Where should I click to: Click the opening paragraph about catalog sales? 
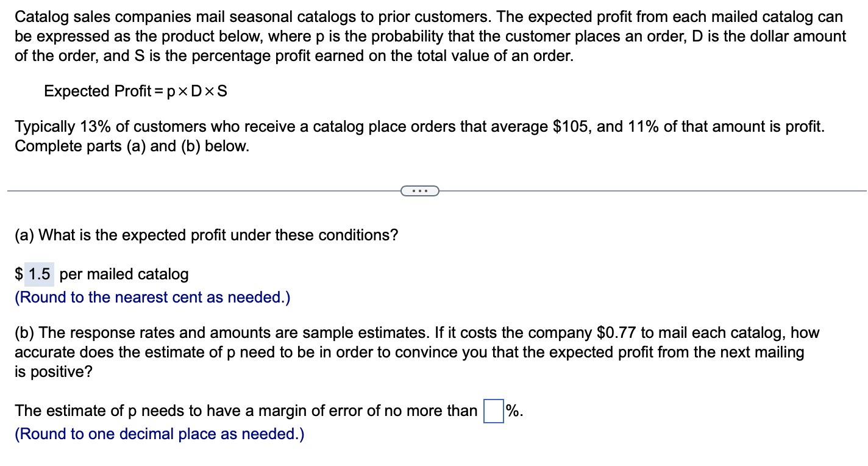[427, 36]
